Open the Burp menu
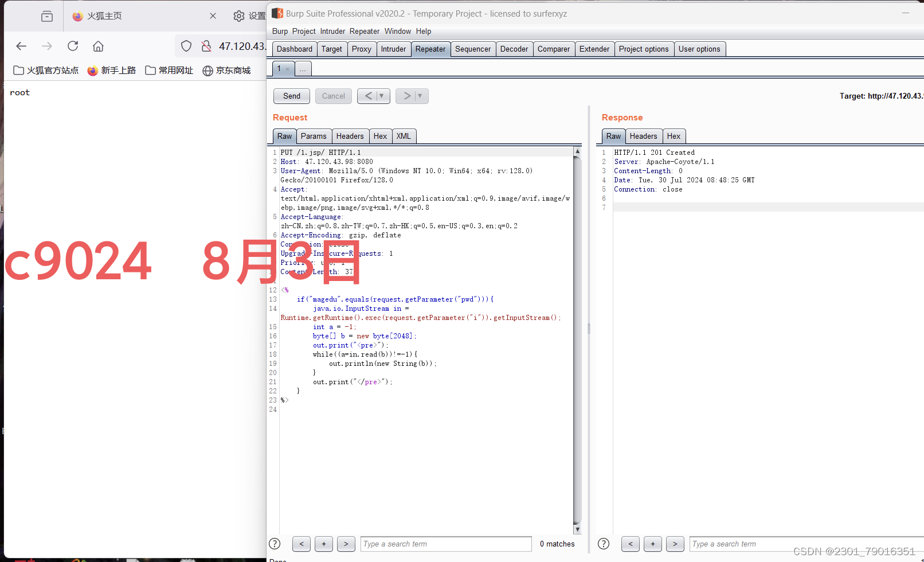The height and width of the screenshot is (562, 924). (x=280, y=31)
